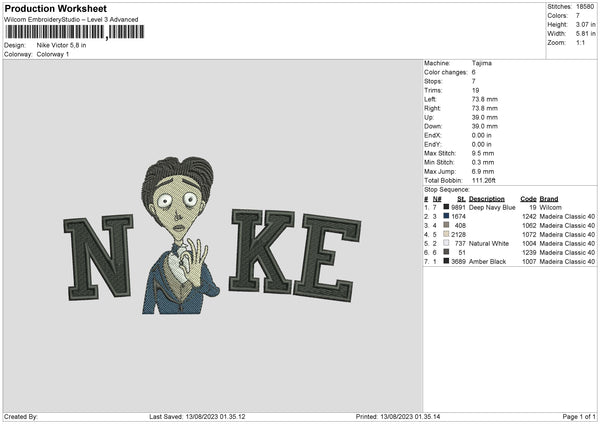The height and width of the screenshot is (424, 600).
Task: Click the blue swatch for thread 1242
Action: pyautogui.click(x=446, y=216)
